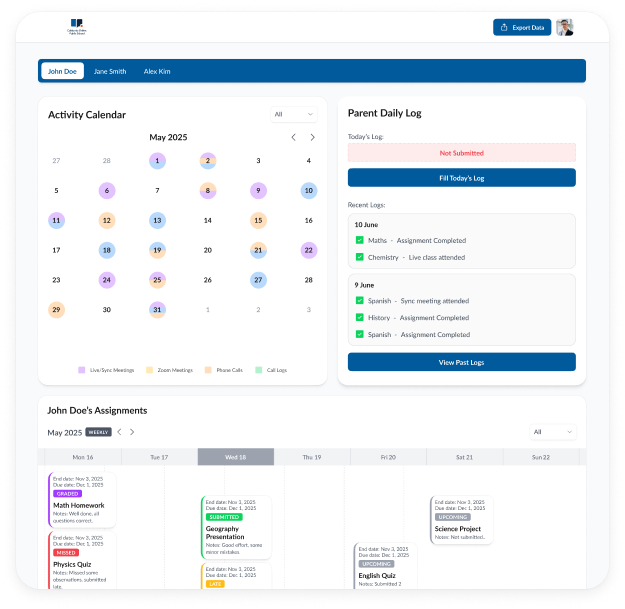
Task: Click the school logo in the header
Action: (77, 26)
